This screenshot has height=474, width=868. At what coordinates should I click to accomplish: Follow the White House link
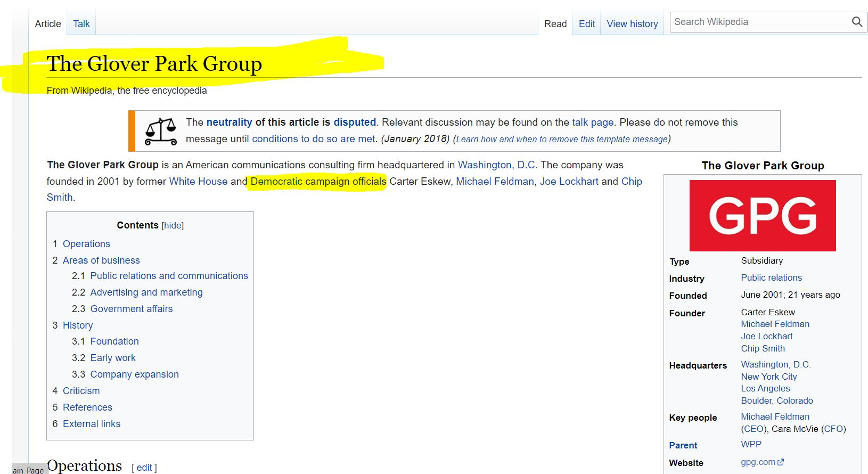pos(198,181)
